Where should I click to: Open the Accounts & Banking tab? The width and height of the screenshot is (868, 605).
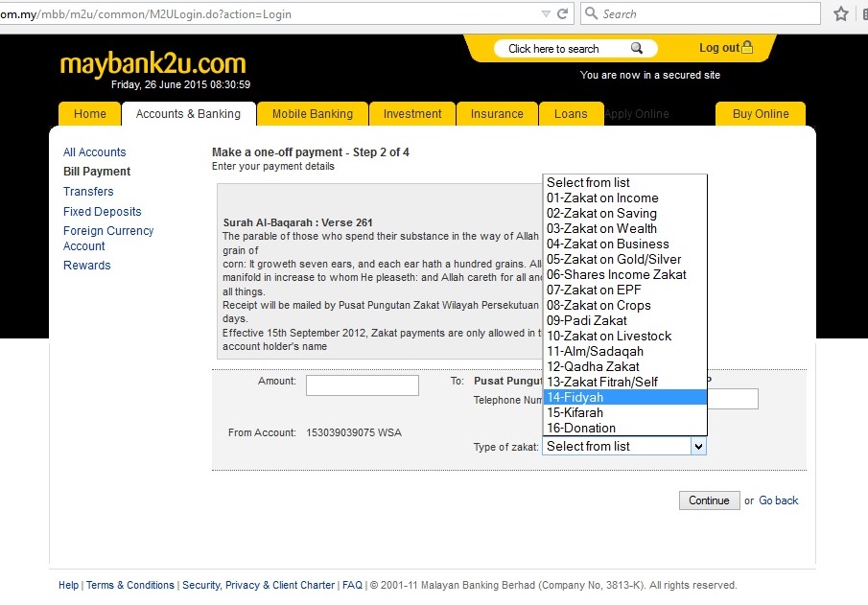point(188,114)
